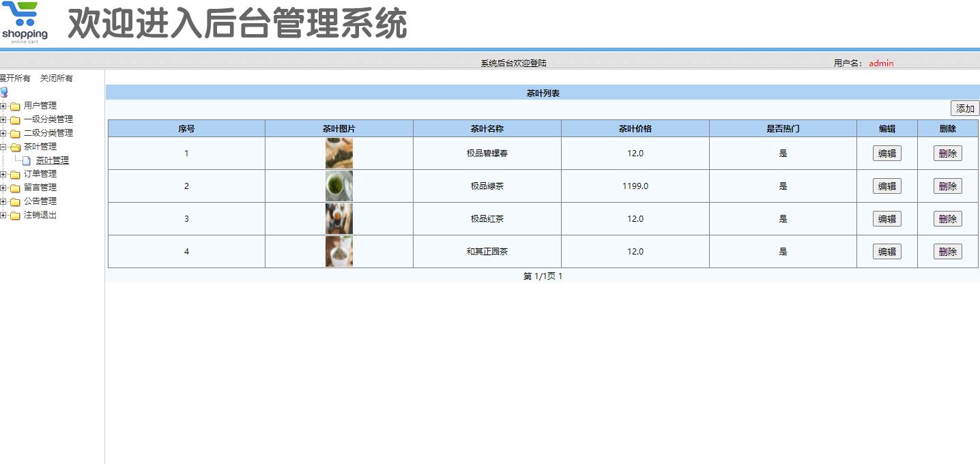Click 删除 for 极品绿茶

947,186
